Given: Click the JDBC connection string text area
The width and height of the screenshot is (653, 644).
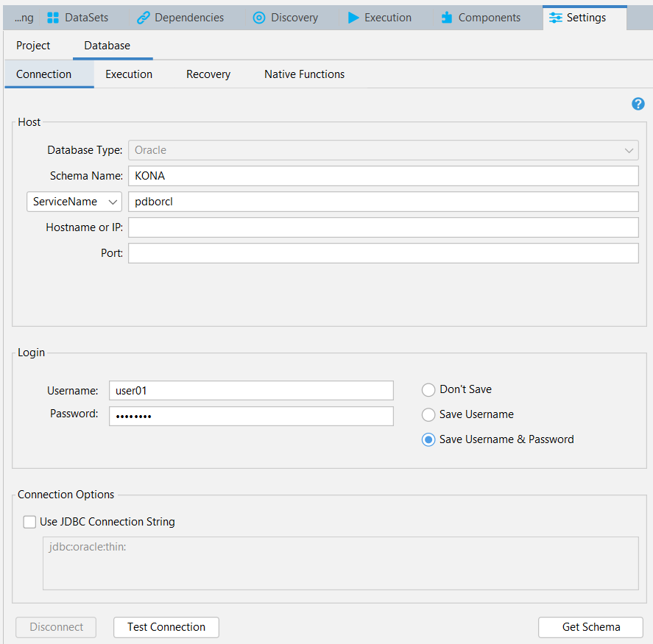Looking at the screenshot, I should pyautogui.click(x=341, y=564).
